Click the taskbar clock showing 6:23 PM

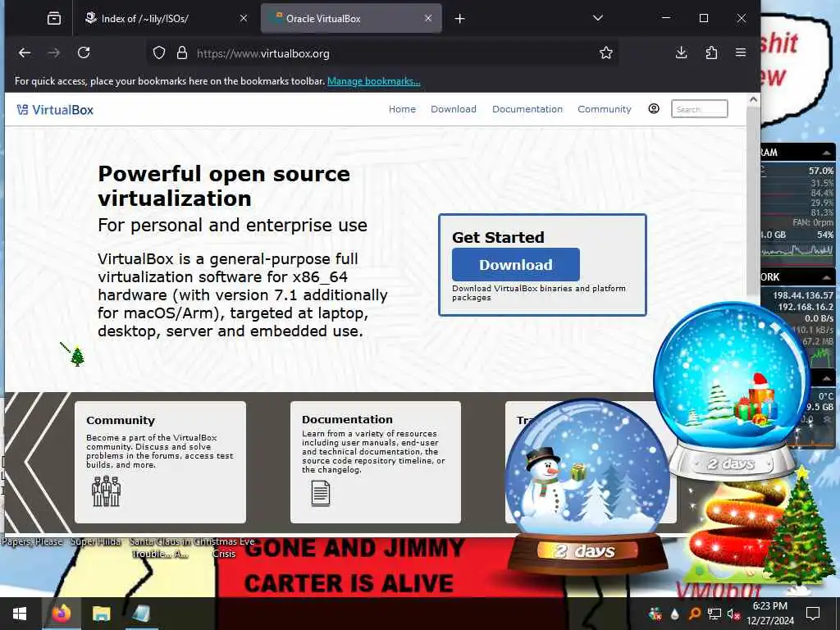coord(769,614)
